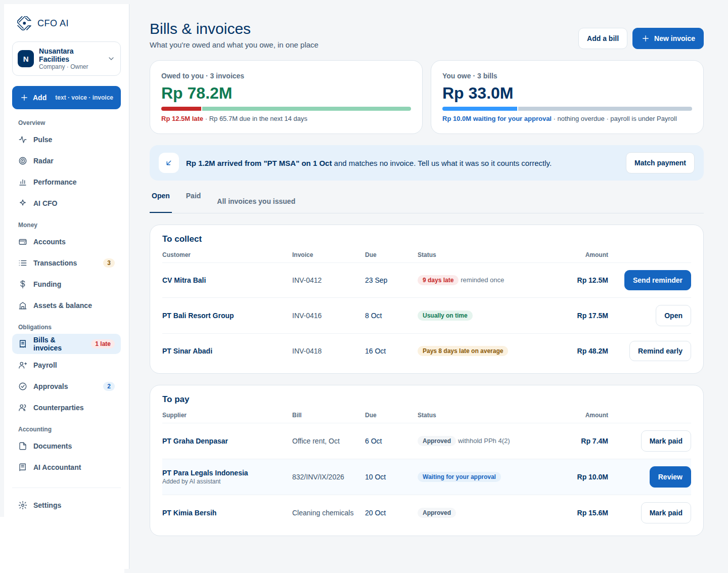Open the Pulse icon in sidebar

pos(23,140)
